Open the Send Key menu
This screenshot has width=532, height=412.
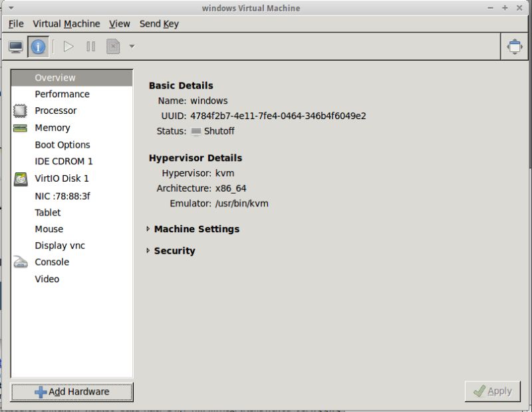click(x=159, y=24)
